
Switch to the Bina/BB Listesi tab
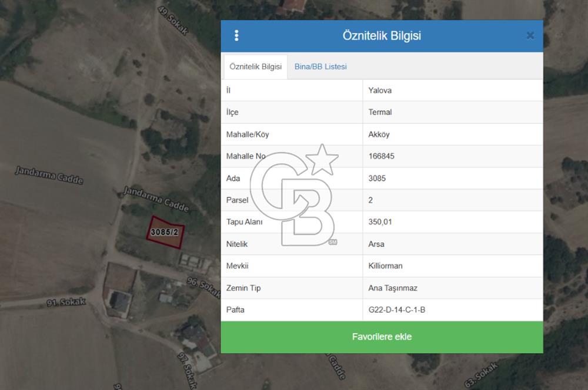coord(320,67)
